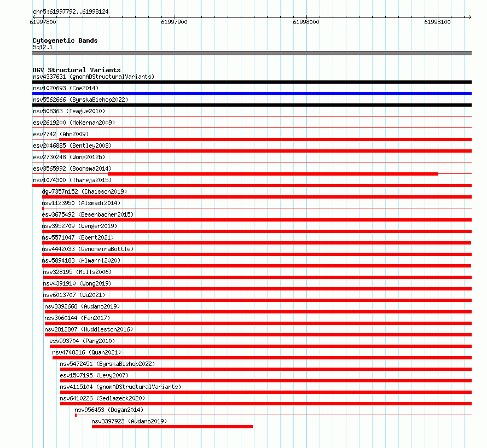Open variant nsv328195 (Mills2006)
This screenshot has height=448, width=487.
[x=77, y=272]
